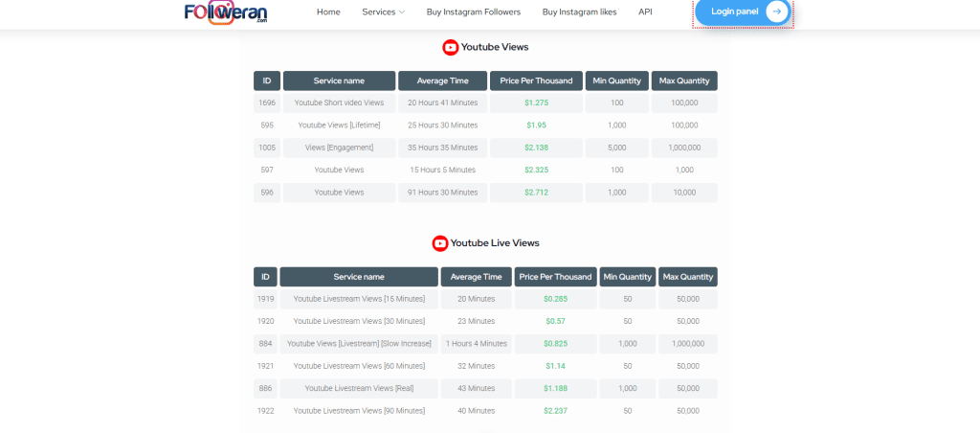The image size is (980, 433).
Task: Open the Home menu item
Action: tap(328, 11)
